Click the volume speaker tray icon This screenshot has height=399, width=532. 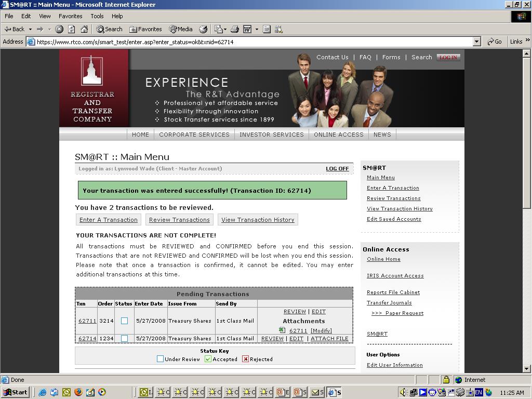point(403,393)
